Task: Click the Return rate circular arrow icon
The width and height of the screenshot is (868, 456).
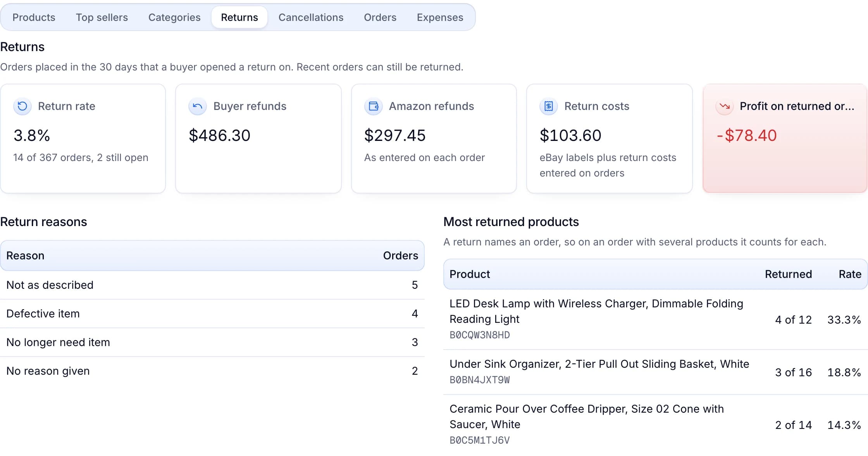Action: 22,106
